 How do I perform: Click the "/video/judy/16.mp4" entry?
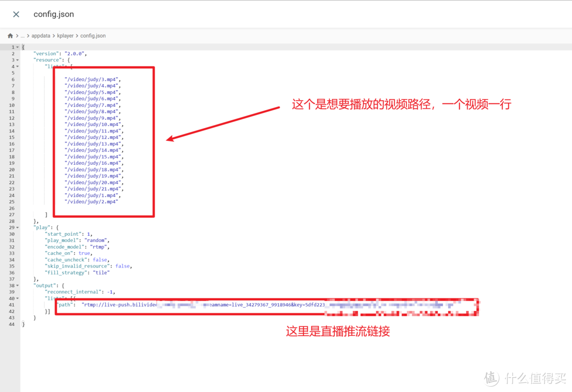click(x=94, y=163)
